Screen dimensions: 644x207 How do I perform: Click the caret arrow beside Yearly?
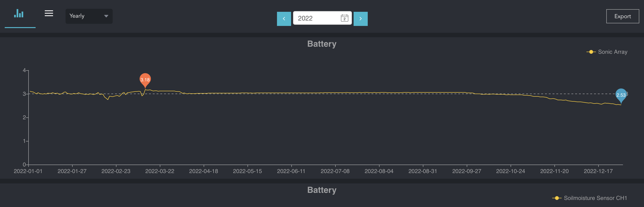pos(106,16)
